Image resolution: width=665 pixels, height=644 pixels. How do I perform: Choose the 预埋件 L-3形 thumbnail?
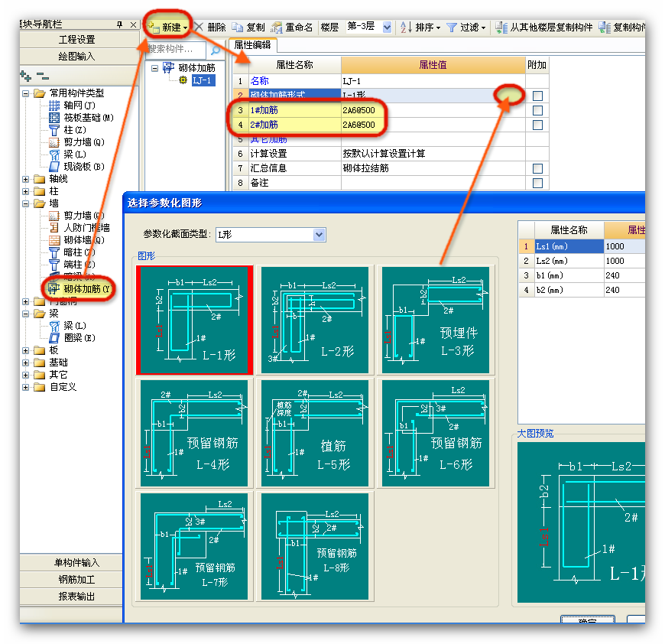click(436, 320)
